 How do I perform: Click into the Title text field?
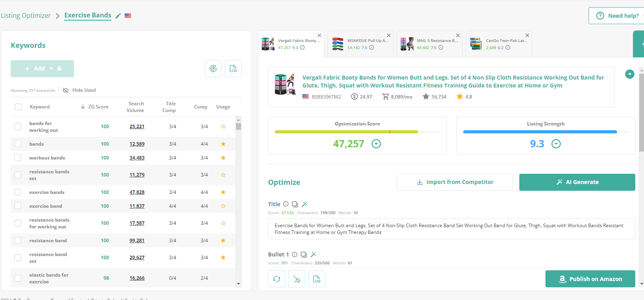coord(452,229)
